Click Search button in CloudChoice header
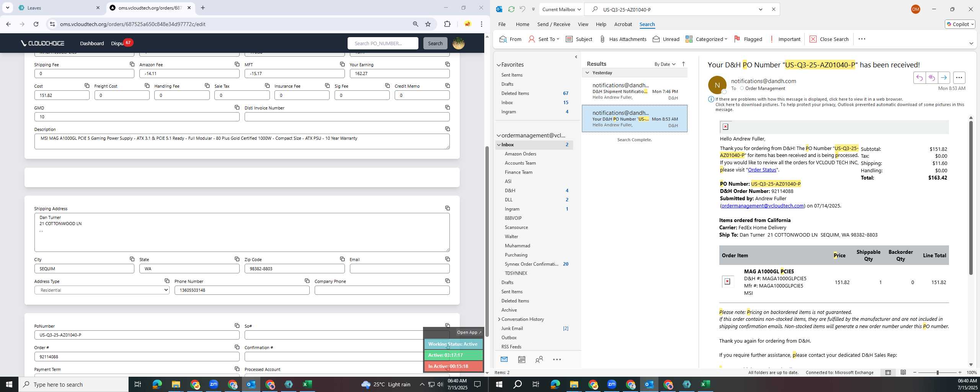Screen dimensions: 980x392 pyautogui.click(x=435, y=43)
